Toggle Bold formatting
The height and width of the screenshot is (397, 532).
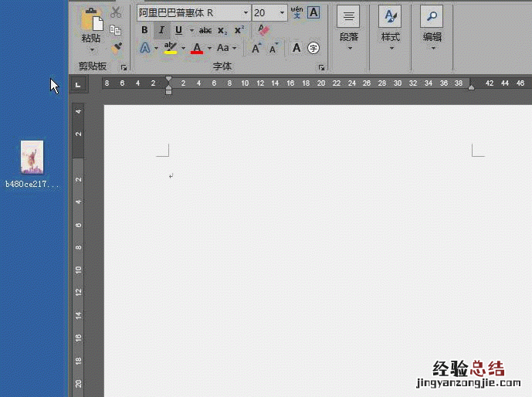(x=144, y=30)
